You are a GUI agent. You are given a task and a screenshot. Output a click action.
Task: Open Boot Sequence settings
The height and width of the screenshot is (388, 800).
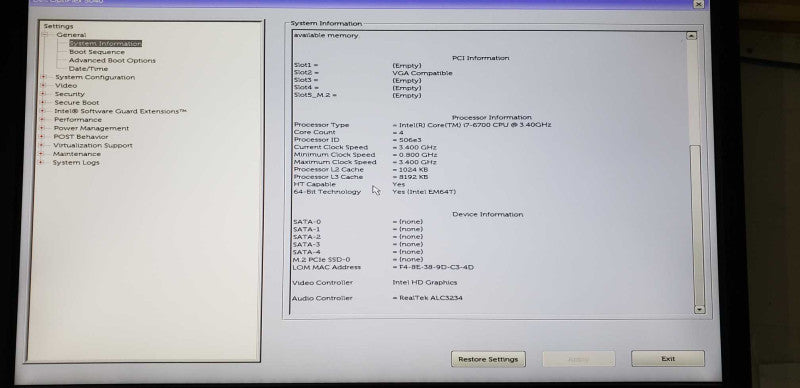(x=96, y=52)
